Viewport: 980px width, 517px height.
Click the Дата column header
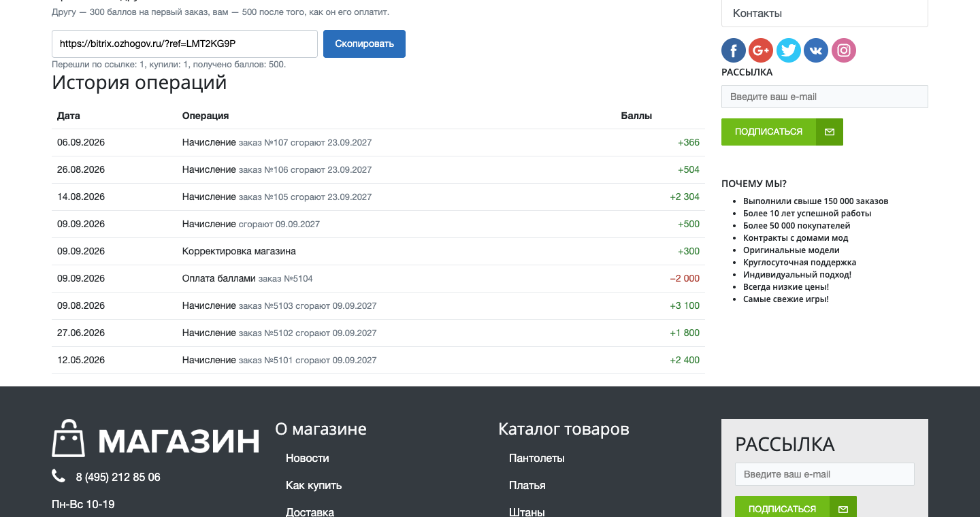pos(69,116)
